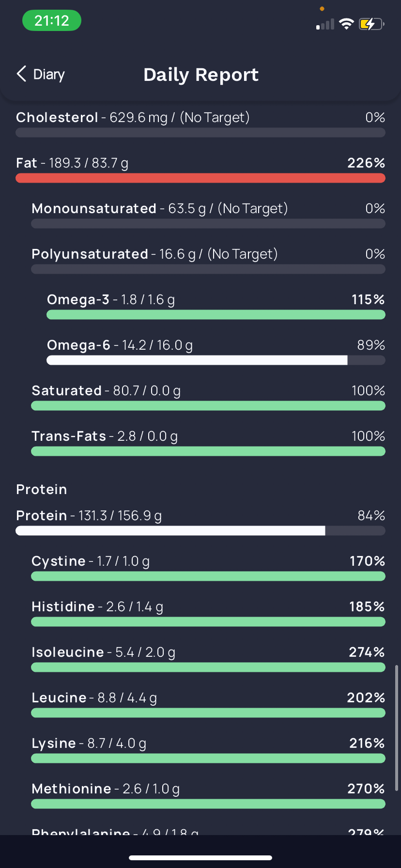Tap the Omega-3 progress bar
401x868 pixels.
(216, 315)
